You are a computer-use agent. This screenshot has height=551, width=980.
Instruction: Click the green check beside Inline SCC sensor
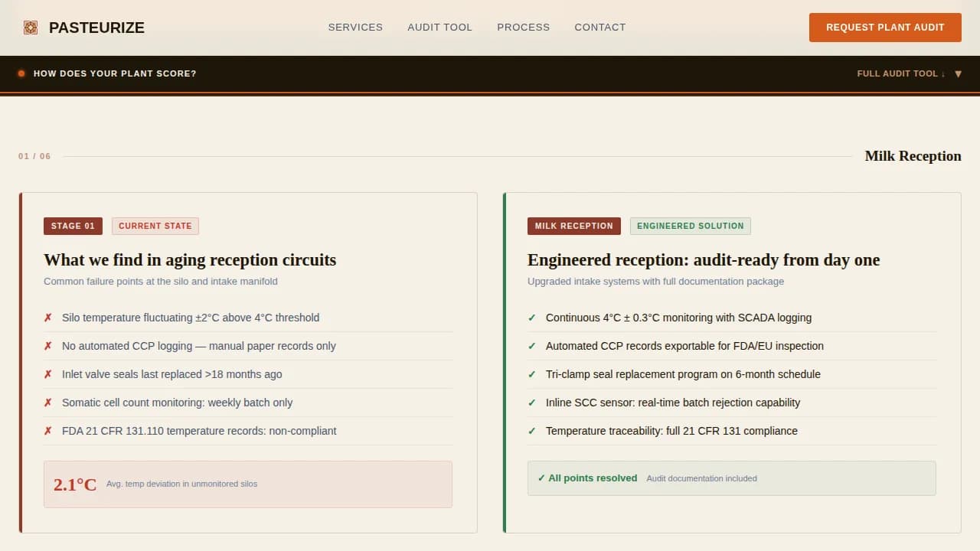tap(532, 403)
